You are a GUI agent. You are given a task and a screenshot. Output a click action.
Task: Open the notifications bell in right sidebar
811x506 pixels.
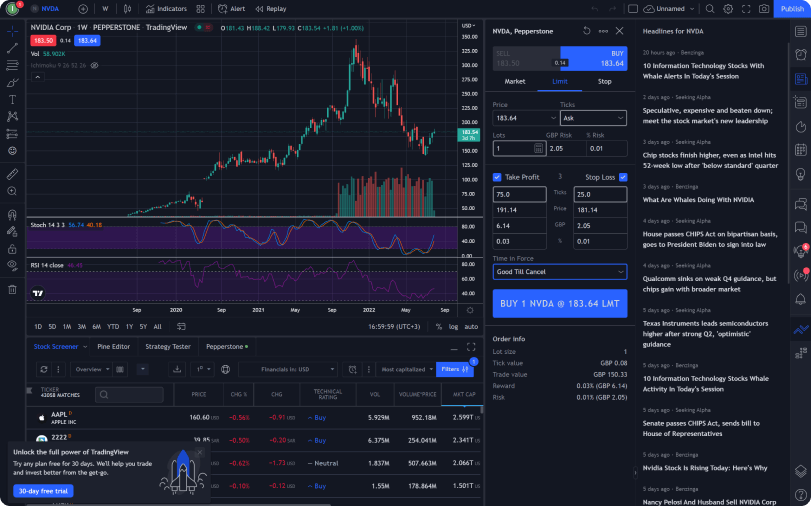(801, 299)
